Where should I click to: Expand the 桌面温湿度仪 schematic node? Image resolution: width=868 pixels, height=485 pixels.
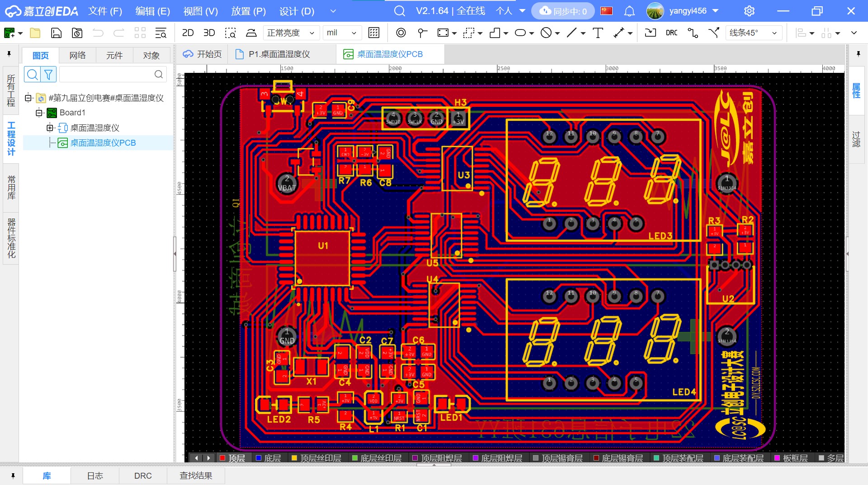[50, 128]
